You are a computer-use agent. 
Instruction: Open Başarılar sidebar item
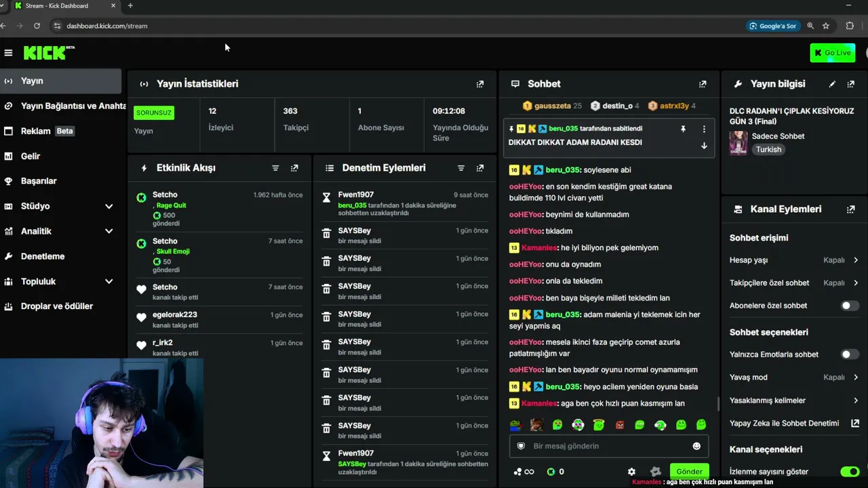[x=61, y=181]
